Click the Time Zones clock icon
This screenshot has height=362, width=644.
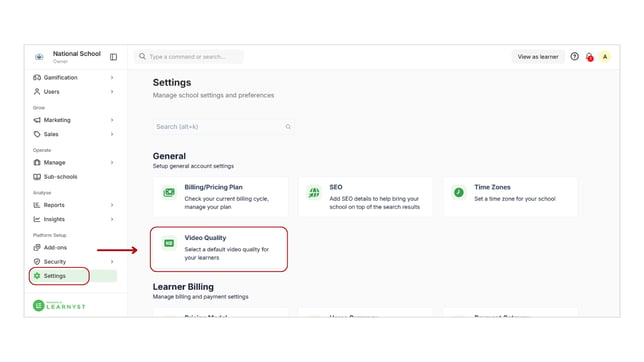pyautogui.click(x=459, y=192)
